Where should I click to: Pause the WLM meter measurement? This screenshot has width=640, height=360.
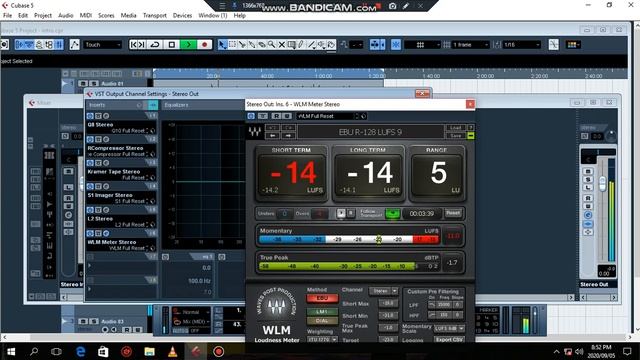point(351,213)
